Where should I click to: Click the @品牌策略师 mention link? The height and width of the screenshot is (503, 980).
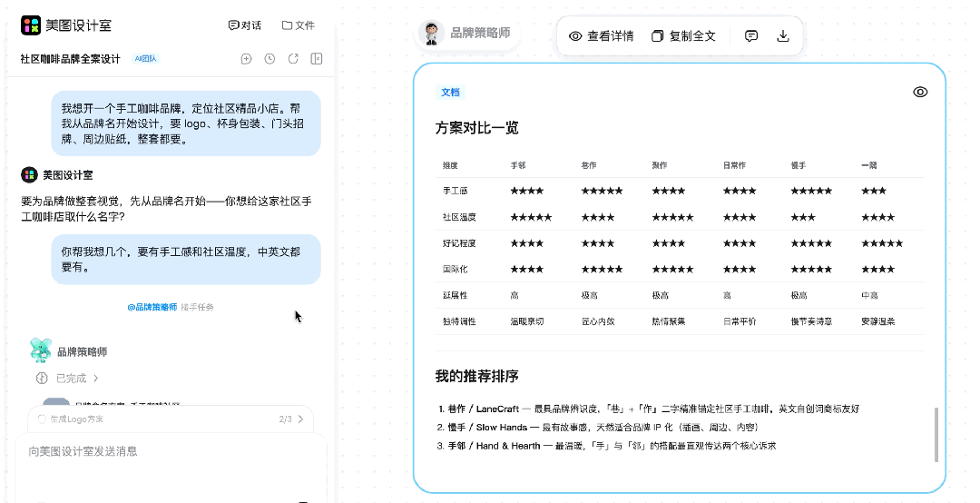click(x=152, y=307)
